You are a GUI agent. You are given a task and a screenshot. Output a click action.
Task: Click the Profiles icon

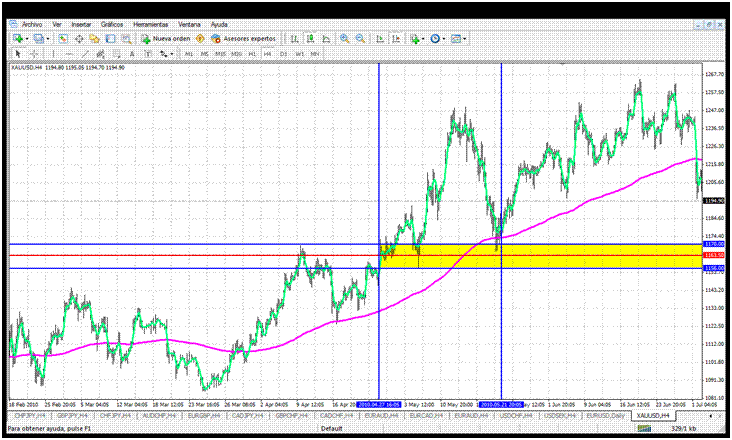(x=38, y=39)
